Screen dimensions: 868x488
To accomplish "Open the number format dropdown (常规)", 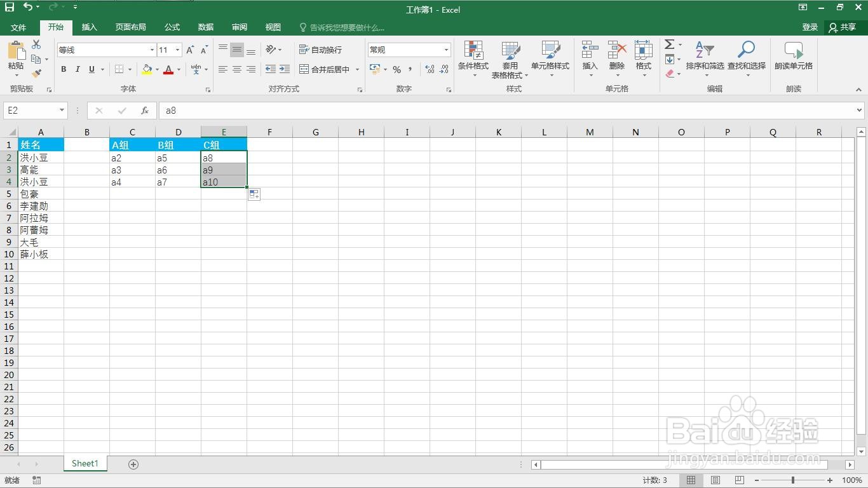I will [446, 50].
